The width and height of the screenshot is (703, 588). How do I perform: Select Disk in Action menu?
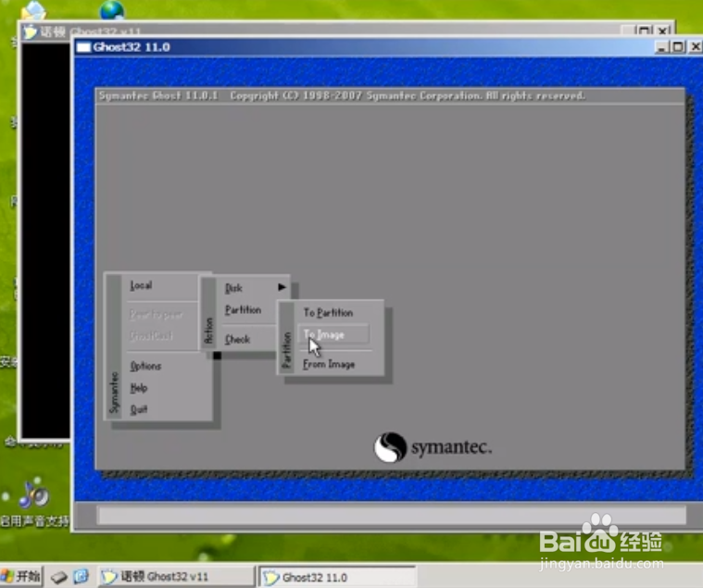coord(233,288)
